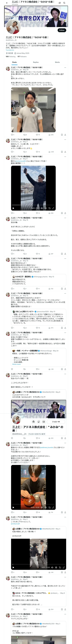Click the Follow button
This screenshot has height=644, width=72.
pyautogui.click(x=62, y=30)
